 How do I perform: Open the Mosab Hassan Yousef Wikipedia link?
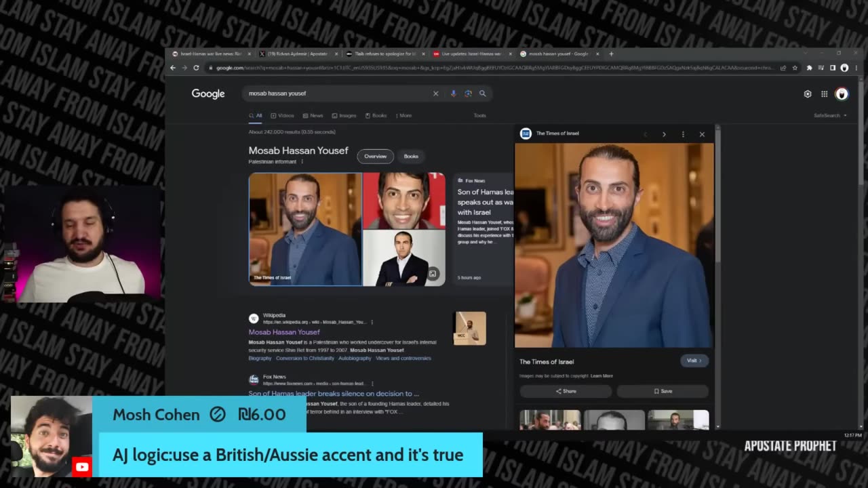[x=284, y=332]
